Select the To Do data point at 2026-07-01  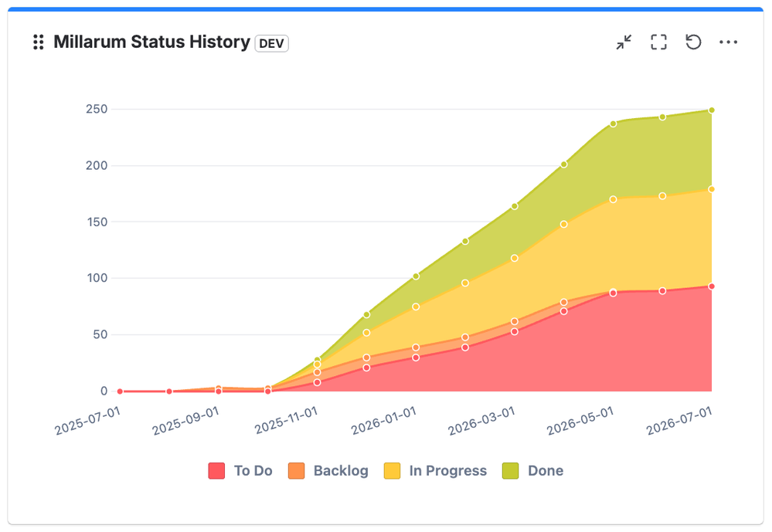tap(712, 286)
